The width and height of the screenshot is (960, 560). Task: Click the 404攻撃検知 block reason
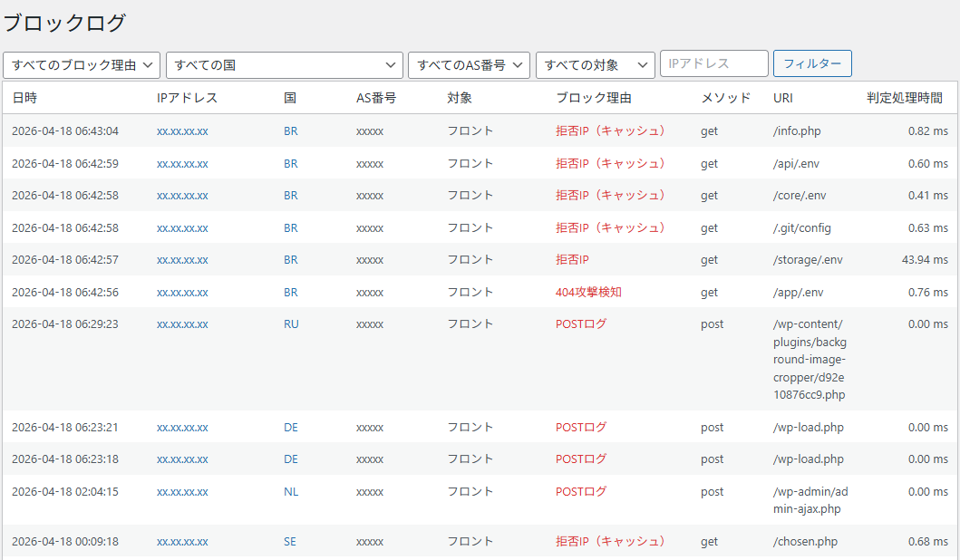(588, 292)
